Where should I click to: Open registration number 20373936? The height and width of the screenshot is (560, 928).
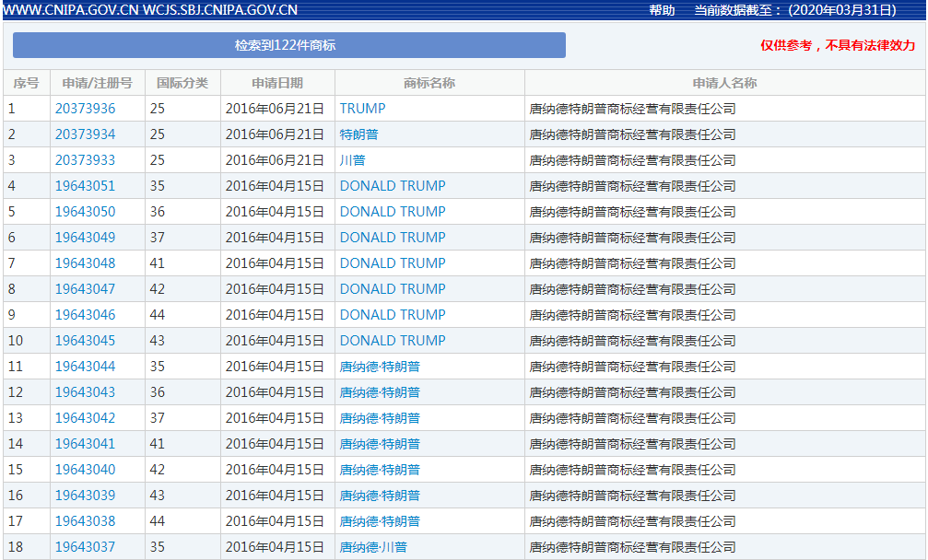[x=85, y=109]
